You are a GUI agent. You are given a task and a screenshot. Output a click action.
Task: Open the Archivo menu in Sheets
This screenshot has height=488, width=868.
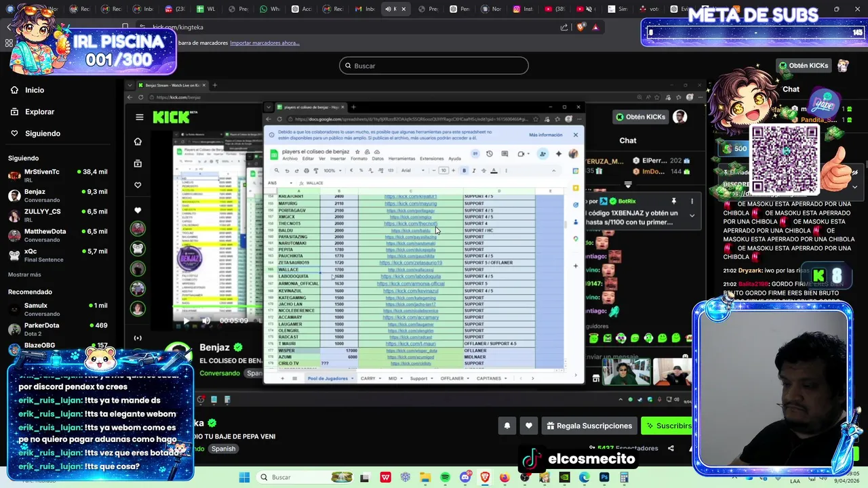[x=290, y=159]
